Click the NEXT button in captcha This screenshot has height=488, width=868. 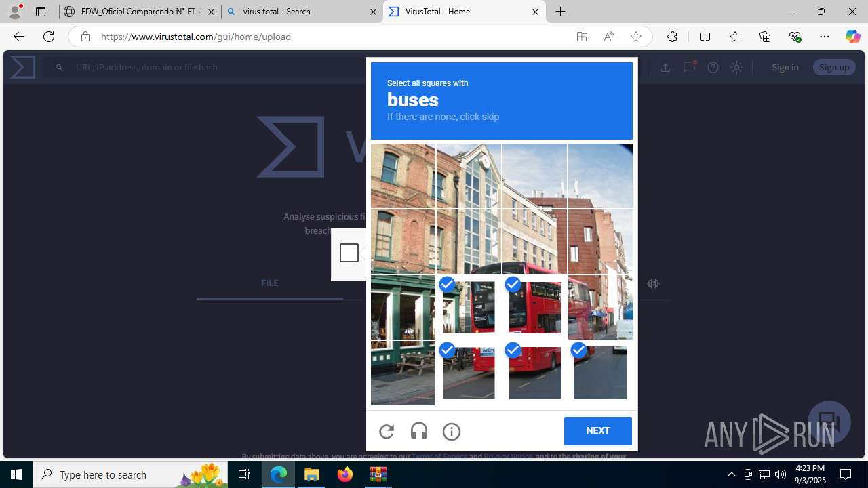[597, 431]
